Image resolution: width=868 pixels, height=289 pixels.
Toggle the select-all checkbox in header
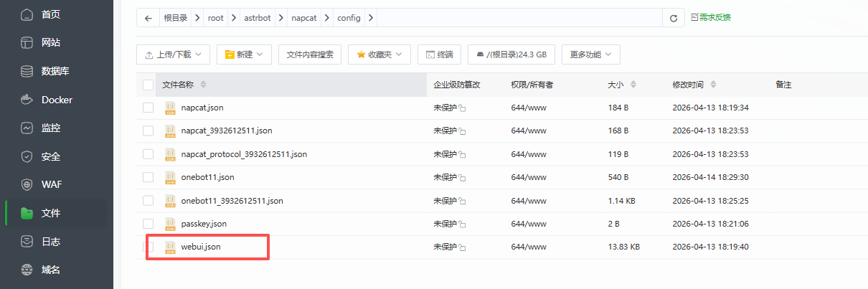point(148,85)
